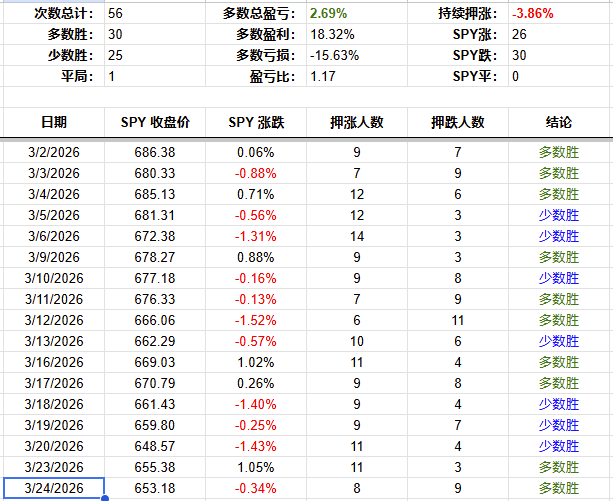Select the date cell 3/3/2026
Screen dimensions: 613x501
point(54,173)
